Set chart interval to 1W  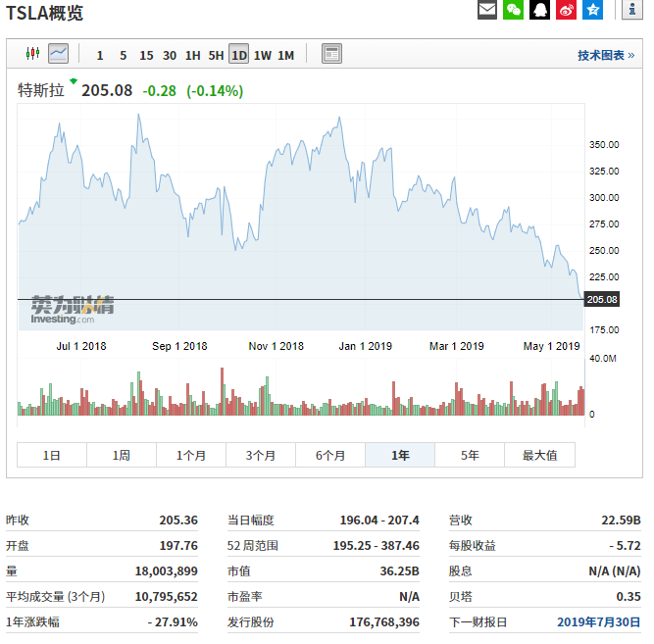coord(263,55)
